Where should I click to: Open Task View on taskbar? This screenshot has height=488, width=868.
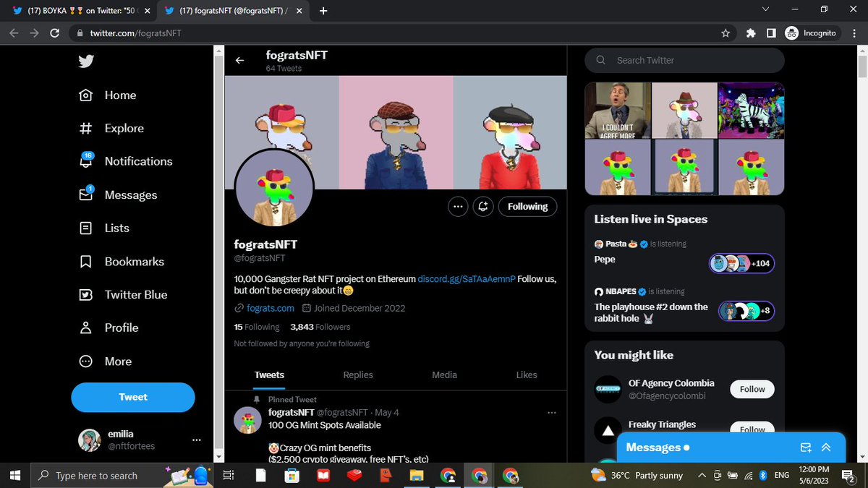click(x=228, y=475)
